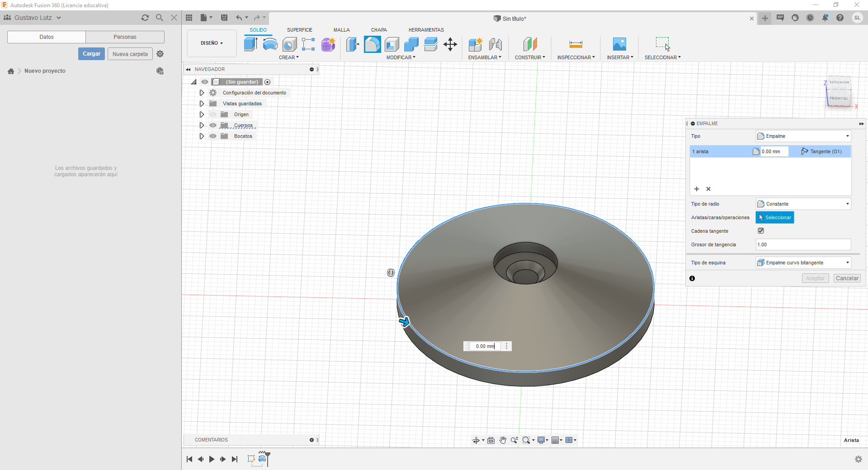Click the Orbit navigation icon

click(476, 440)
